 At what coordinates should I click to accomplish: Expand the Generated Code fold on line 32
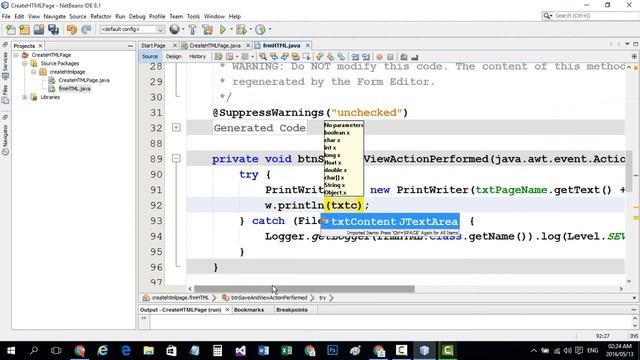tap(176, 128)
